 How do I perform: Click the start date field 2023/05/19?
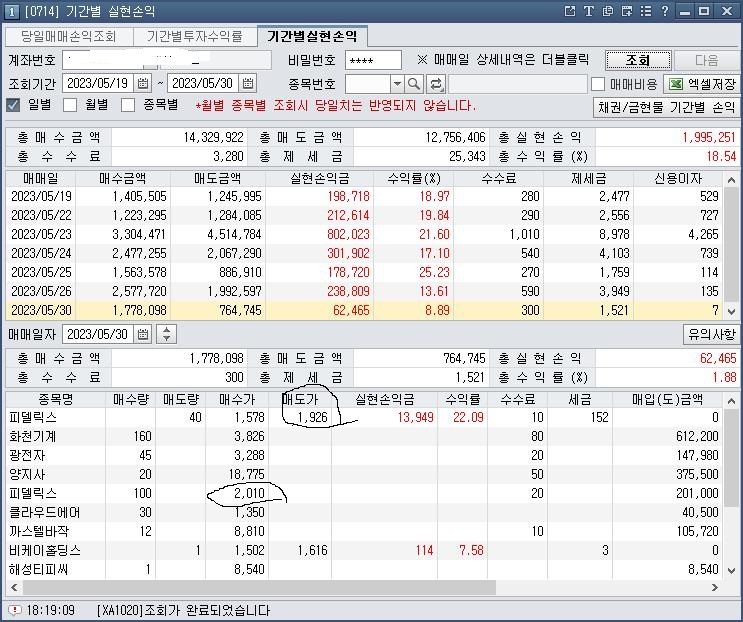pos(98,84)
